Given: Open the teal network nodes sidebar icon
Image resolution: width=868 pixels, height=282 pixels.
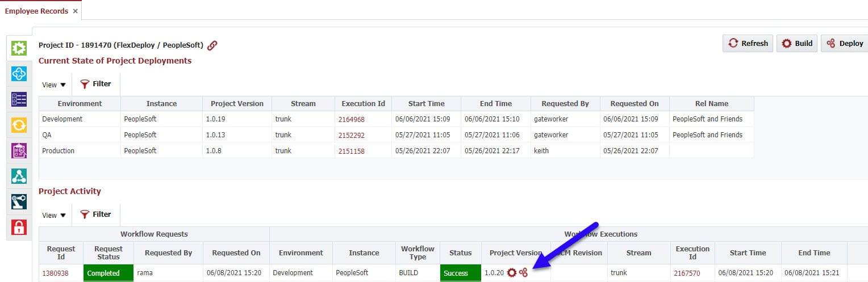Looking at the screenshot, I should (19, 176).
